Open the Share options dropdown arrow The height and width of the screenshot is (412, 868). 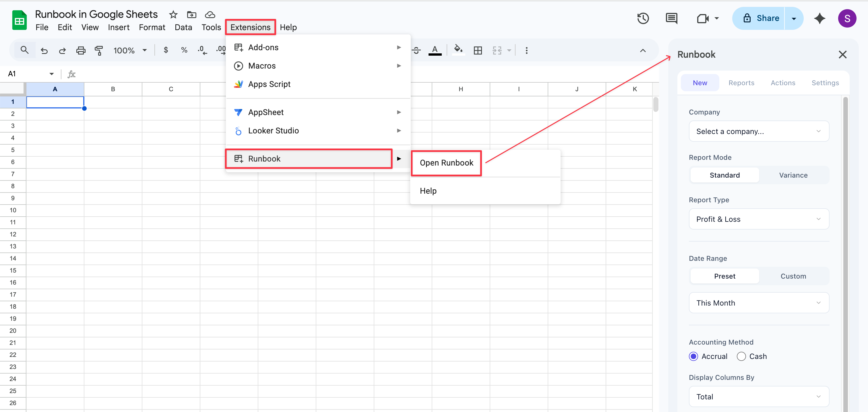click(794, 18)
